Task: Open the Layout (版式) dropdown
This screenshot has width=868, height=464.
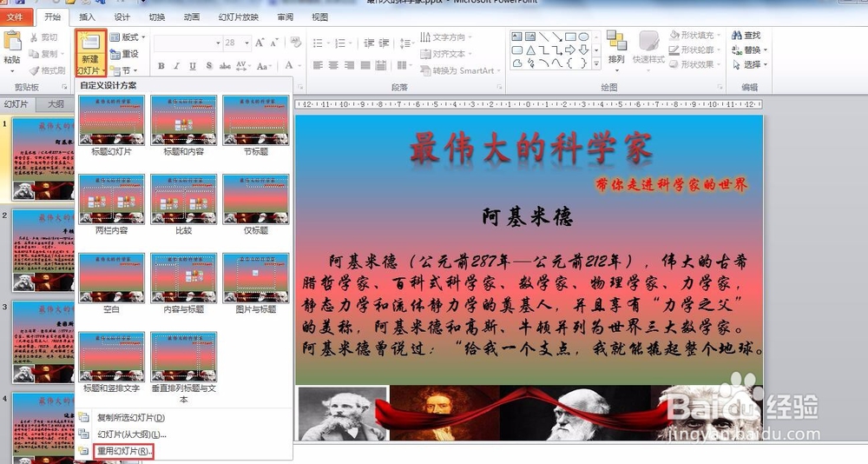Action: 128,37
